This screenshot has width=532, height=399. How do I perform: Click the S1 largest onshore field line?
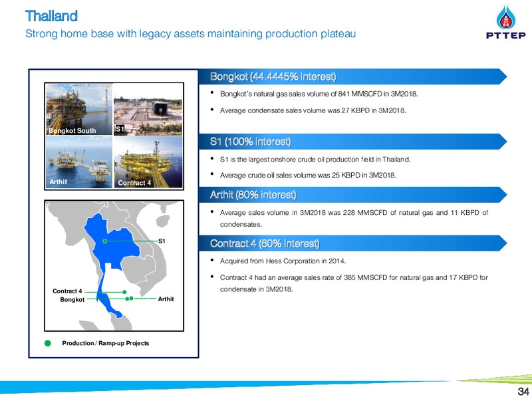click(x=315, y=159)
